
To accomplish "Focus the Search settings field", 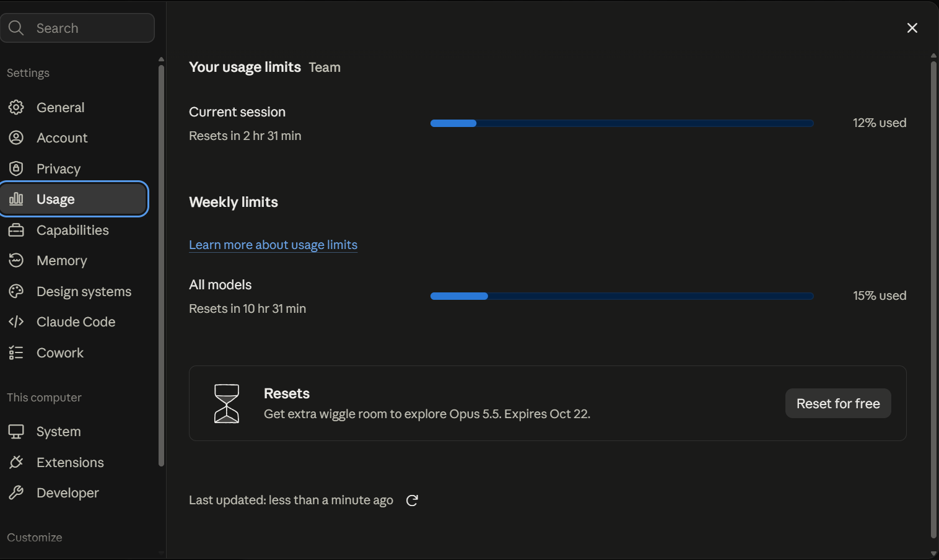I will pos(77,28).
